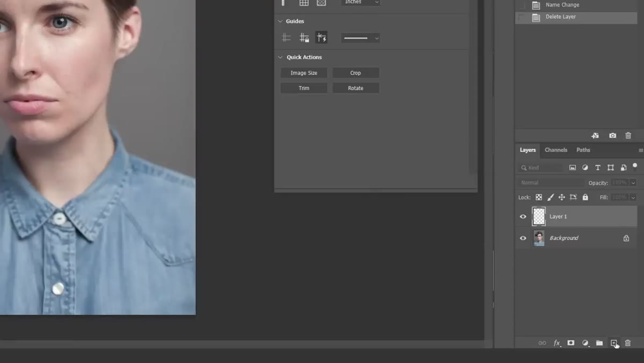
Task: Click the Background layer lock icon
Action: point(626,238)
